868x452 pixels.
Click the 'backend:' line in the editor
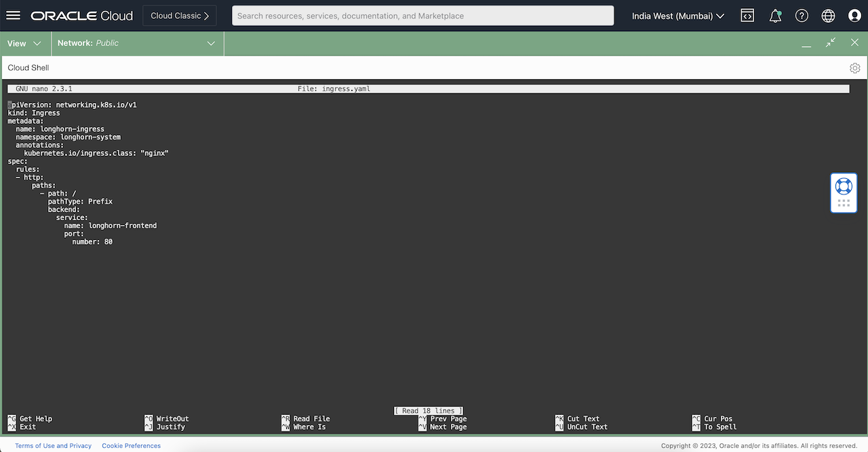(x=64, y=210)
